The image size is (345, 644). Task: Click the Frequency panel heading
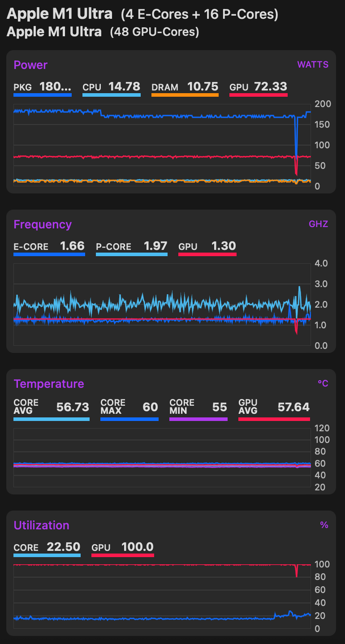pos(43,224)
